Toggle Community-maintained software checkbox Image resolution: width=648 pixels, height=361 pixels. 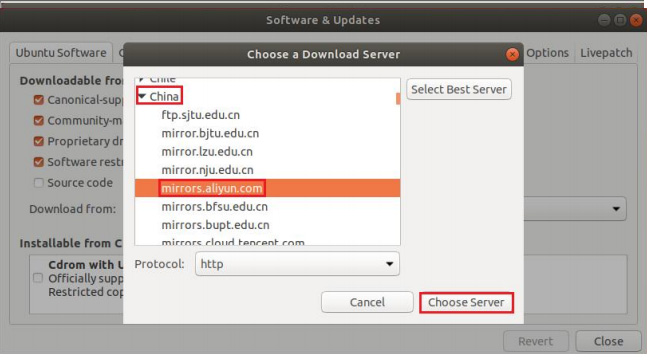pyautogui.click(x=38, y=121)
